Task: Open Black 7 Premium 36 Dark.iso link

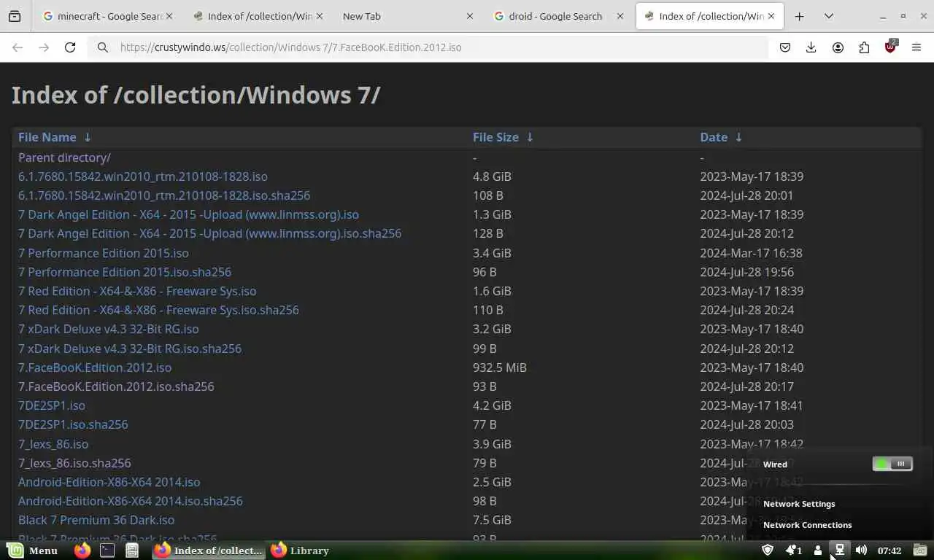Action: click(96, 520)
